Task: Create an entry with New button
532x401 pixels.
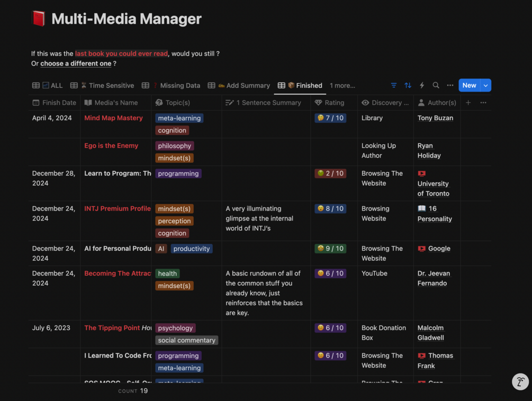Action: [470, 85]
